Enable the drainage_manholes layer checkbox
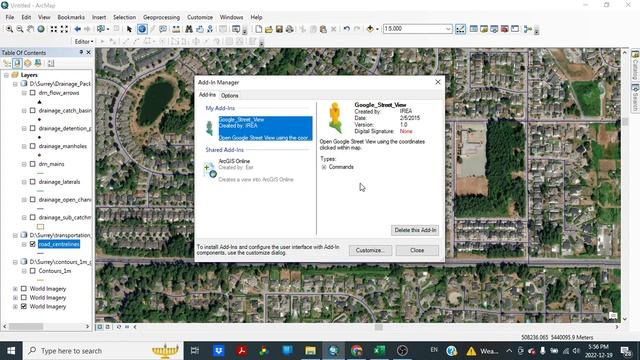 33,146
